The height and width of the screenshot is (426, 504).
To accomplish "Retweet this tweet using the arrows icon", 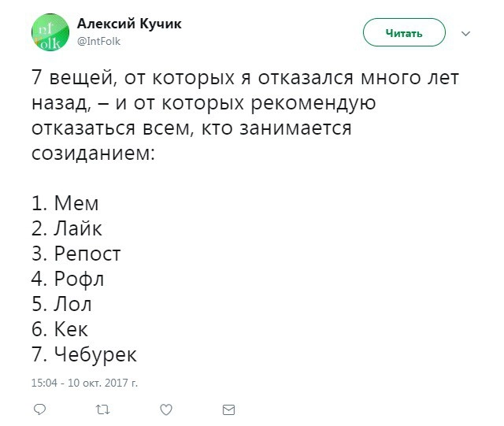I will click(102, 409).
